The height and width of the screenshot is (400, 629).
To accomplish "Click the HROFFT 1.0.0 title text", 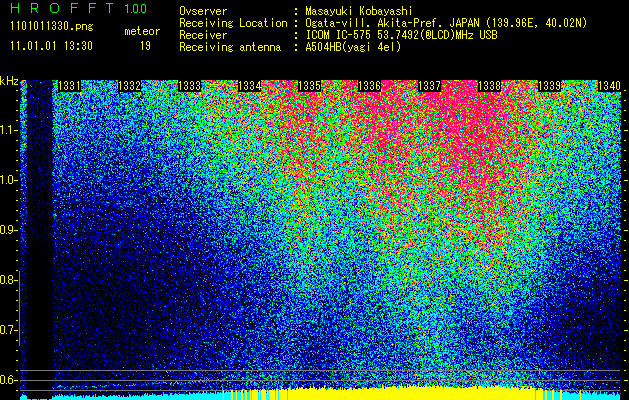I will tap(79, 8).
